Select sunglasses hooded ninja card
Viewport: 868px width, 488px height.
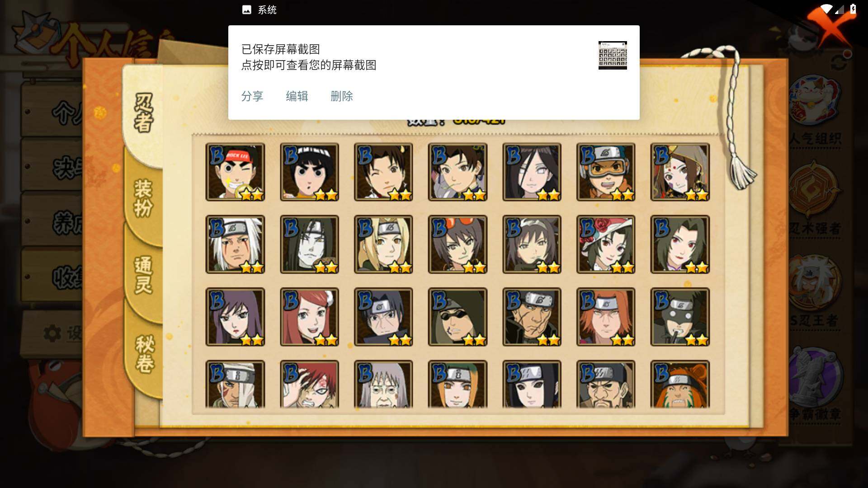pyautogui.click(x=458, y=317)
